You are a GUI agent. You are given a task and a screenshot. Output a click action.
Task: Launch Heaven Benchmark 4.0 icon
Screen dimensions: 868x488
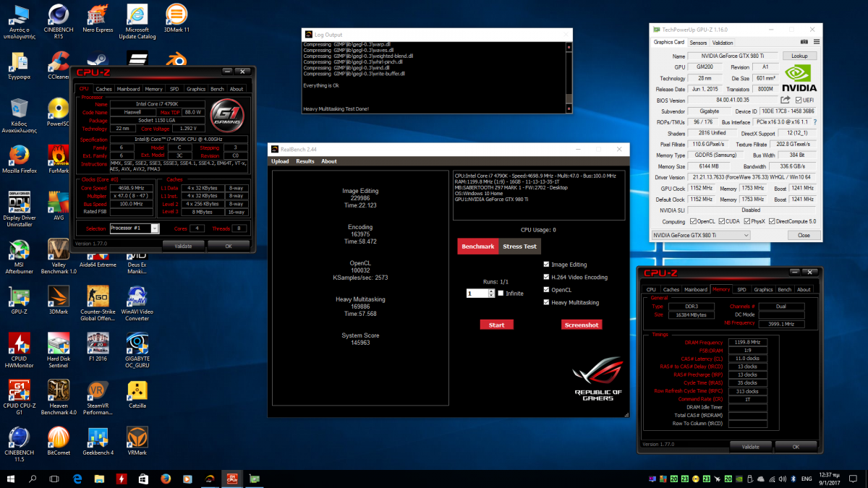59,398
